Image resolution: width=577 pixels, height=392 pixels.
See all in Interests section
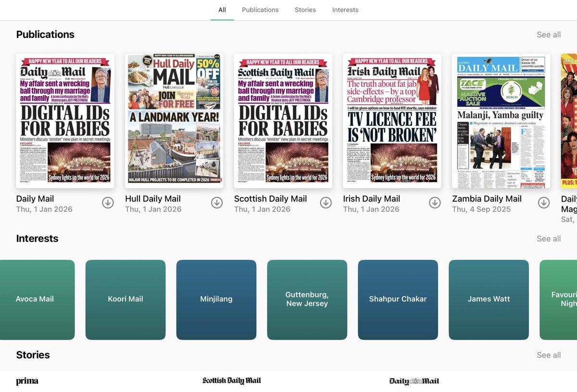[549, 239]
